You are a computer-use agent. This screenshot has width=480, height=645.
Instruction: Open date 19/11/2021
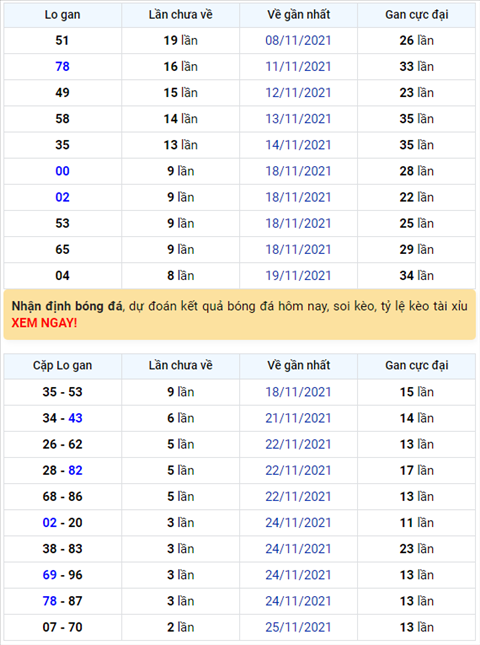click(298, 276)
